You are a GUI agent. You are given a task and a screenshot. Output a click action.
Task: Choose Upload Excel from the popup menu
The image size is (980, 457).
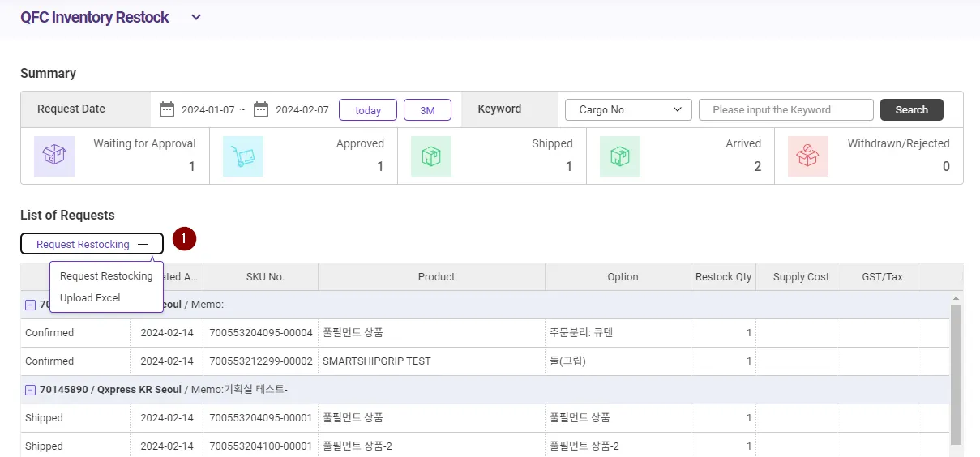point(90,298)
